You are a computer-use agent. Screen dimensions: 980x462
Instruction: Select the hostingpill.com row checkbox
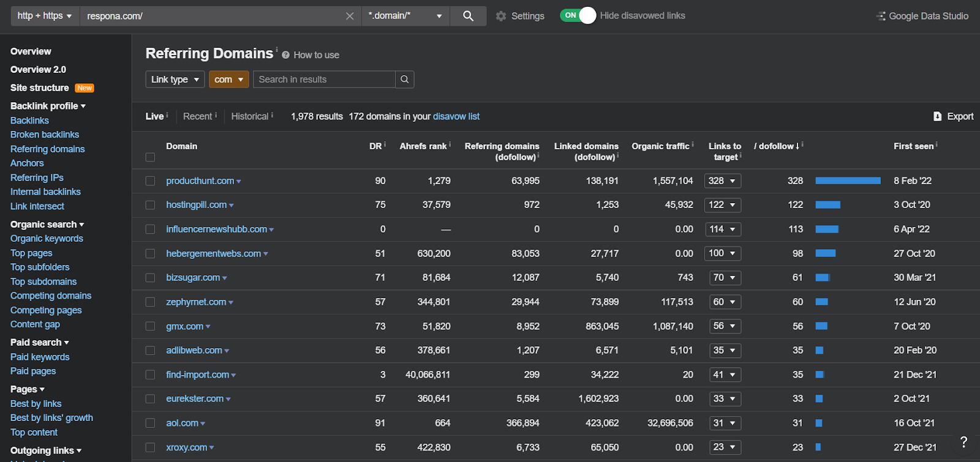click(150, 205)
